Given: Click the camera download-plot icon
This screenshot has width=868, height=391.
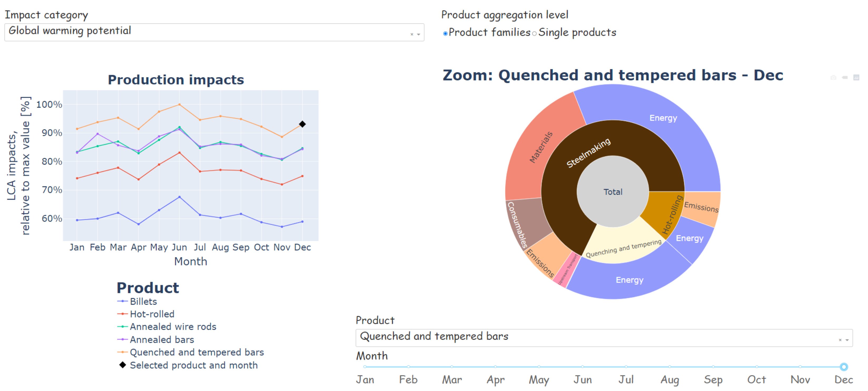Looking at the screenshot, I should 833,77.
